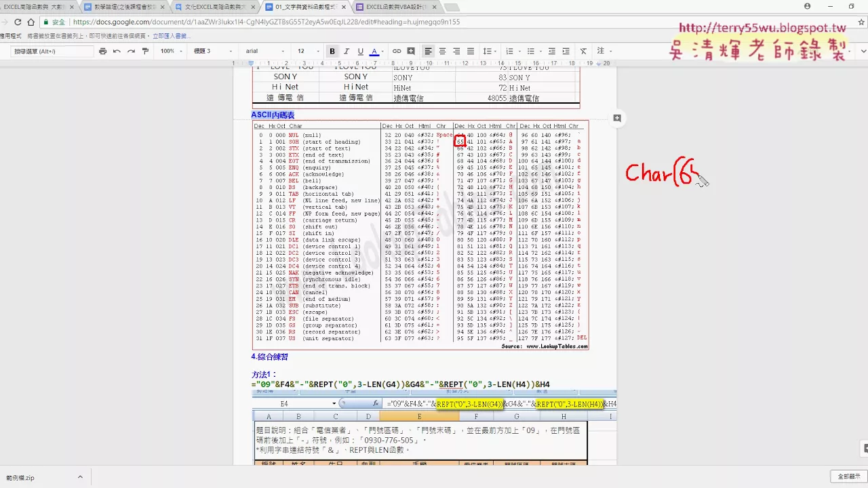Clear formatting with the Tx icon
Image resolution: width=868 pixels, height=488 pixels.
pyautogui.click(x=583, y=52)
